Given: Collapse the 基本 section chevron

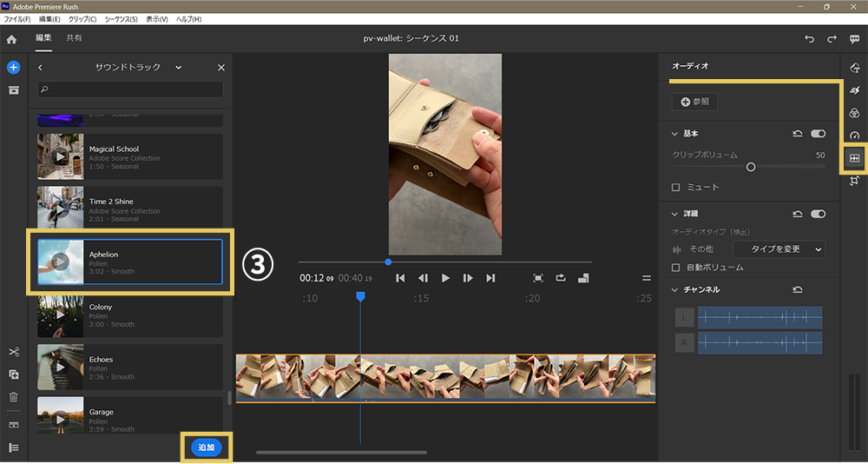Looking at the screenshot, I should (674, 134).
